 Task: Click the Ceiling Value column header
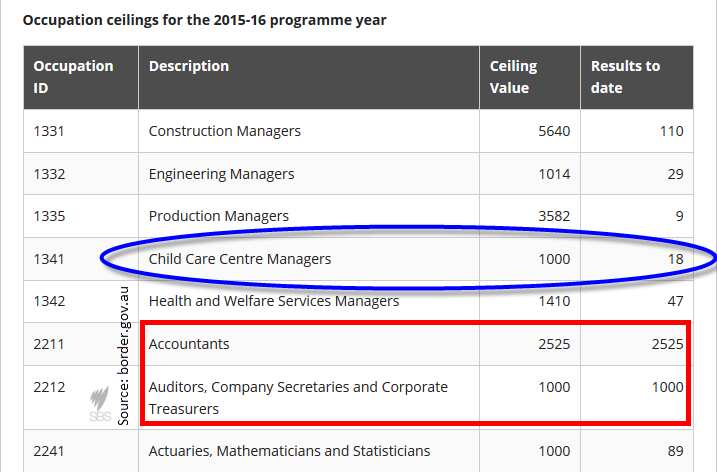click(514, 77)
